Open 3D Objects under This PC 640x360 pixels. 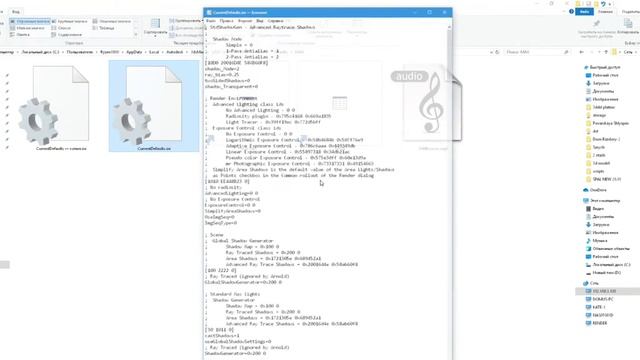click(608, 249)
